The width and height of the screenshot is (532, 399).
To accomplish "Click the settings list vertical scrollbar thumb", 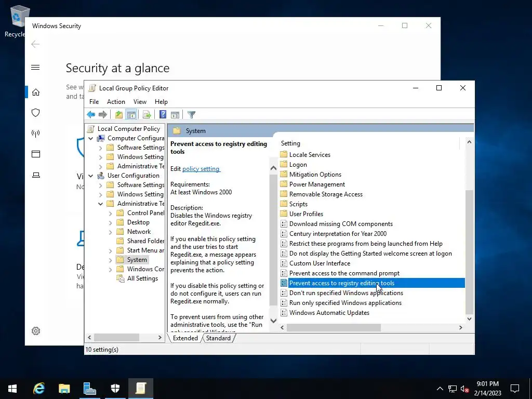I will [x=469, y=252].
